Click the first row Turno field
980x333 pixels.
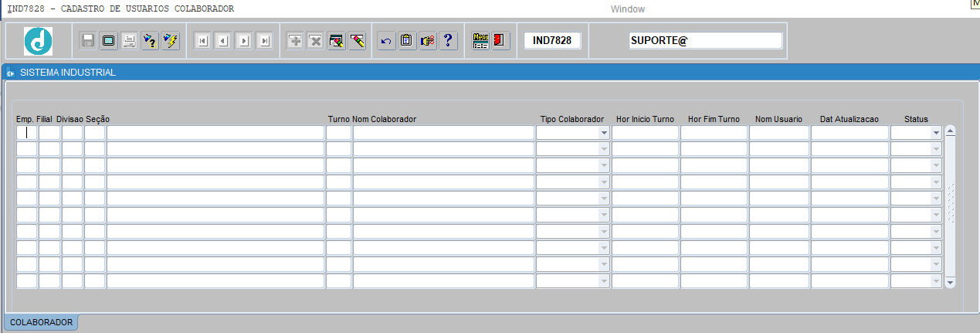(338, 133)
